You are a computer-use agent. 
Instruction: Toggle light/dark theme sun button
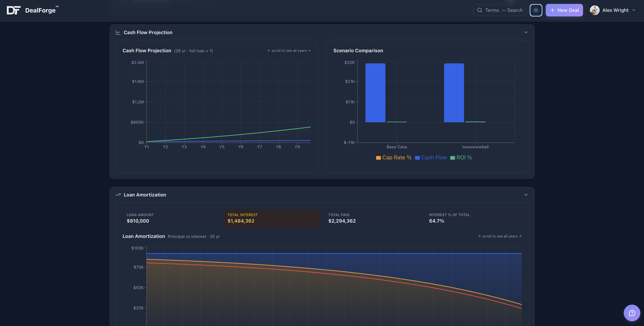[x=536, y=10]
